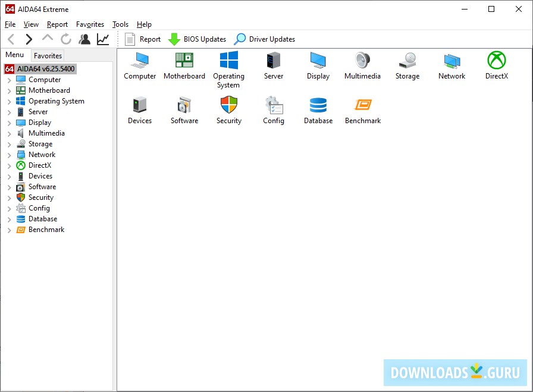
Task: Open the Storage drive icon in main pane
Action: coord(407,61)
